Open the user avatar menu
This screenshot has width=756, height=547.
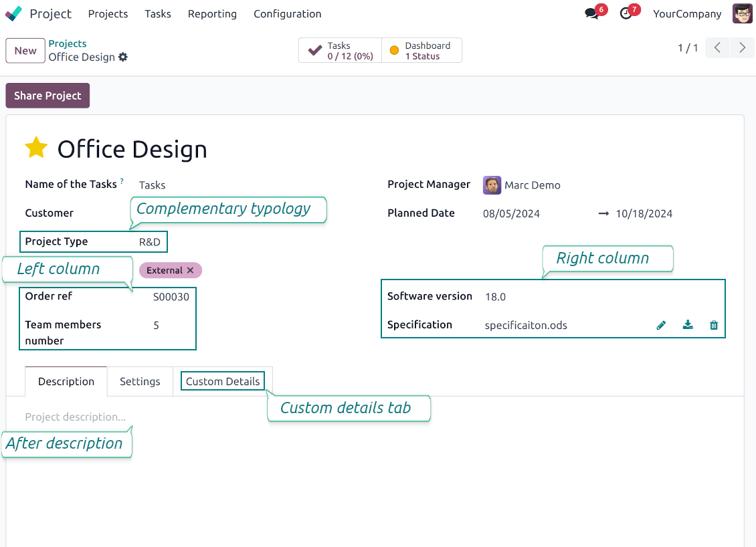(x=742, y=13)
